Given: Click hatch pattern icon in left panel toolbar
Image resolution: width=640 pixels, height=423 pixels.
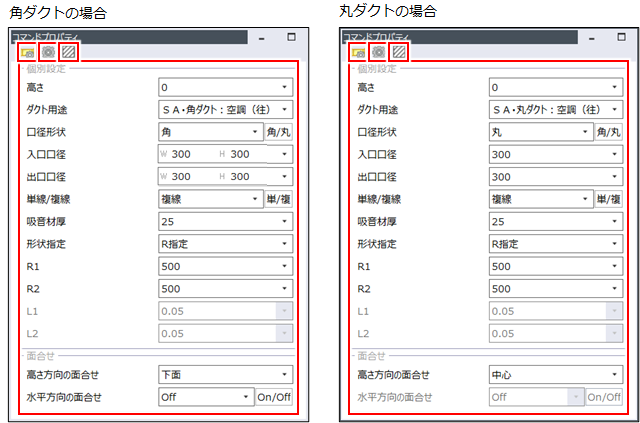Looking at the screenshot, I should tap(67, 51).
